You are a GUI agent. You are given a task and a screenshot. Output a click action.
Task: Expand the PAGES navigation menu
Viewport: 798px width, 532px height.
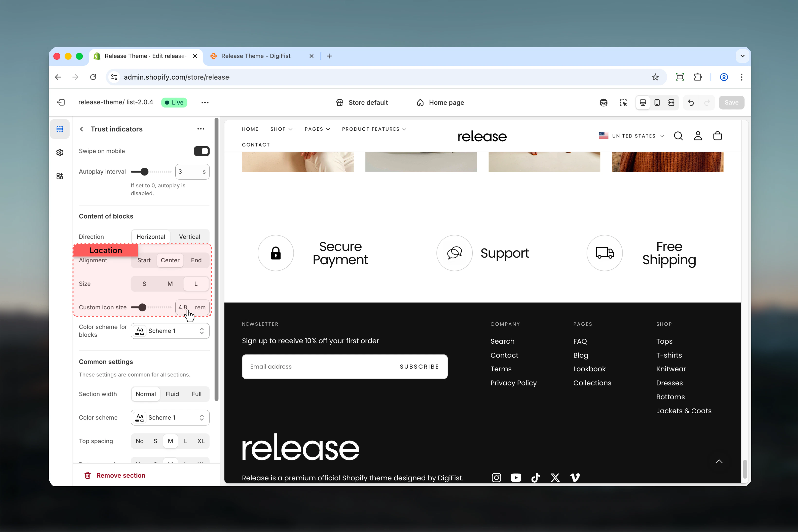click(x=317, y=129)
